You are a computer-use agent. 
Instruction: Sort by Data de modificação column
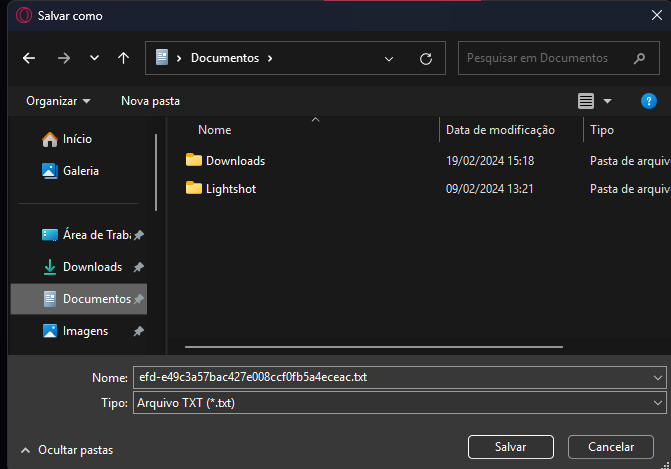[500, 130]
